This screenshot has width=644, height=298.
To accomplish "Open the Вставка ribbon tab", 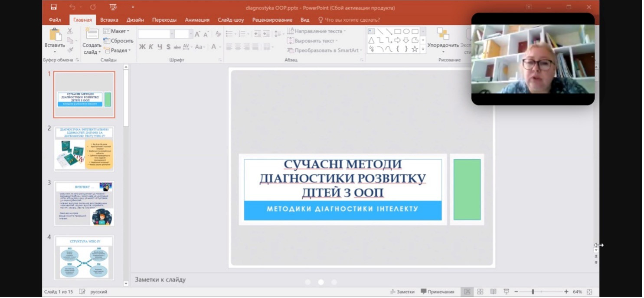I will 109,20.
